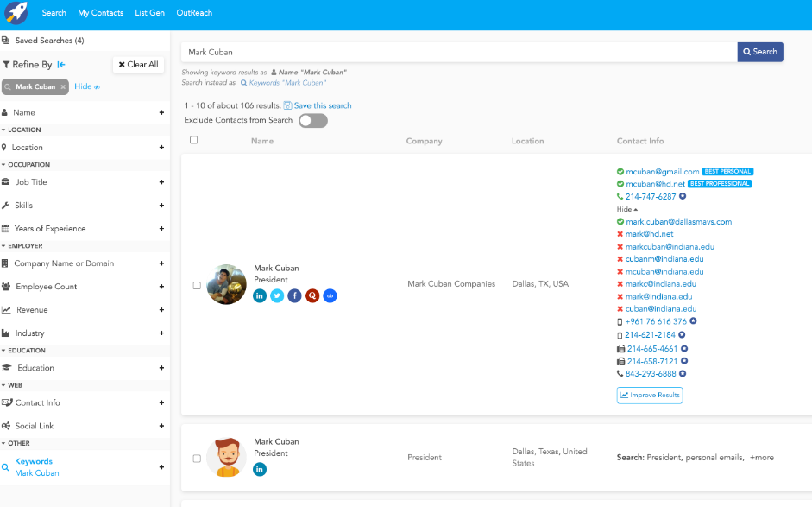Open Mark Cuban's Twitter profile icon
Viewport: 812px width, 507px height.
point(277,295)
